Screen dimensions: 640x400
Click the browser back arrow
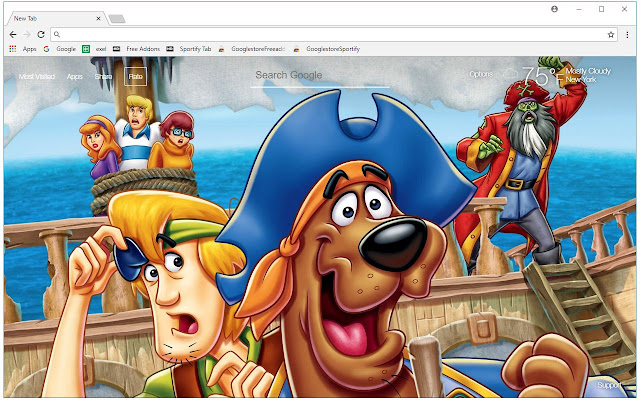pyautogui.click(x=13, y=35)
